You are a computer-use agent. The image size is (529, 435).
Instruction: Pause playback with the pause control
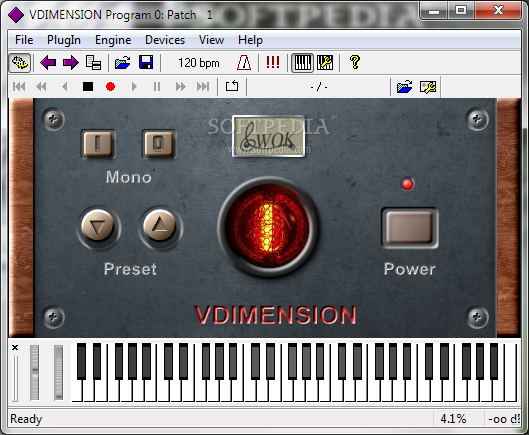157,87
